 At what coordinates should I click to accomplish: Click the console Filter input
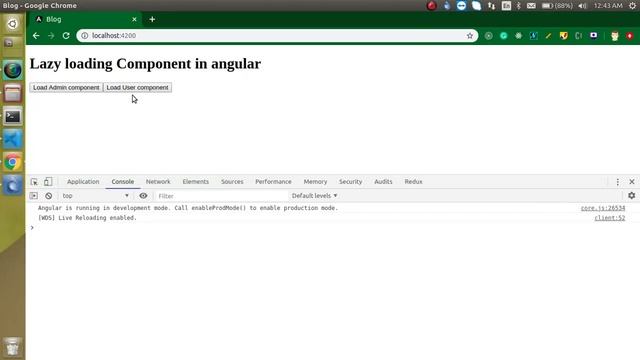tap(221, 196)
